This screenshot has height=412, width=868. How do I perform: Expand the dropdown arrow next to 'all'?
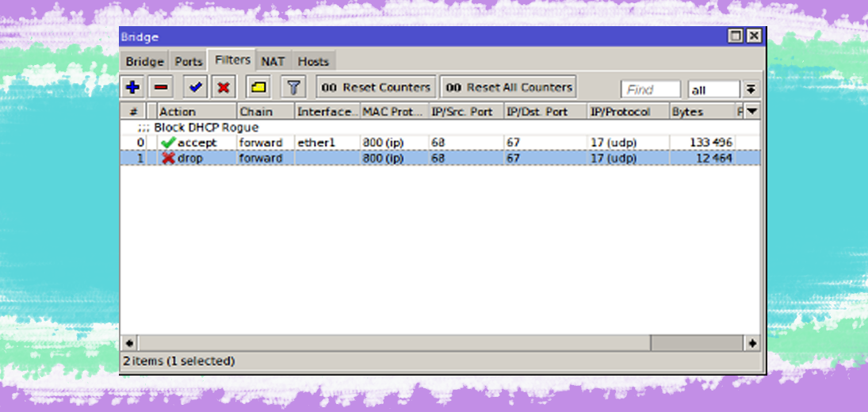tap(751, 90)
